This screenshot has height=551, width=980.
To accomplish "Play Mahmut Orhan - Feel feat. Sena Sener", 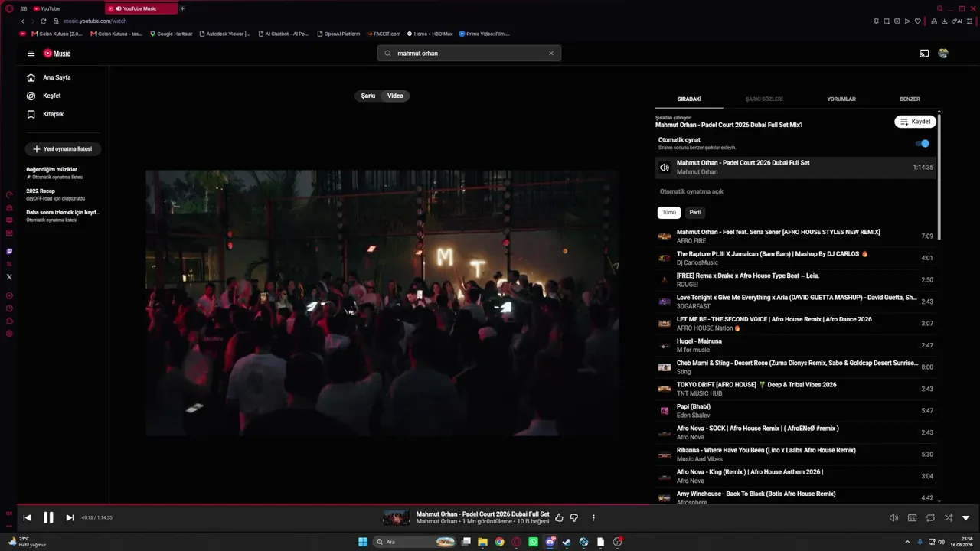I will 796,236.
